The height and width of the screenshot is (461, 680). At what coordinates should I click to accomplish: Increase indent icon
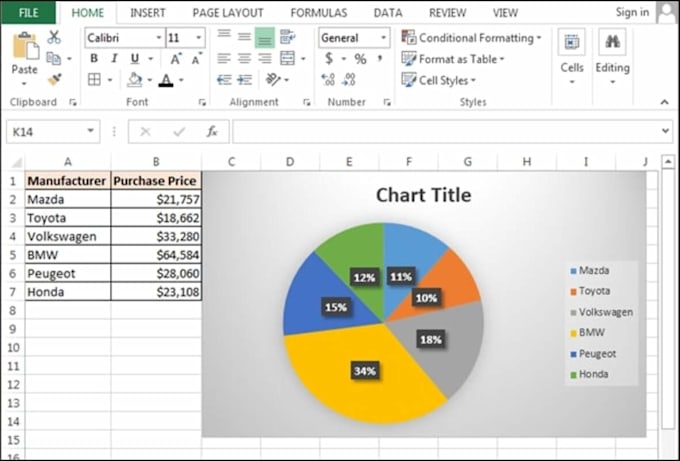click(x=245, y=80)
